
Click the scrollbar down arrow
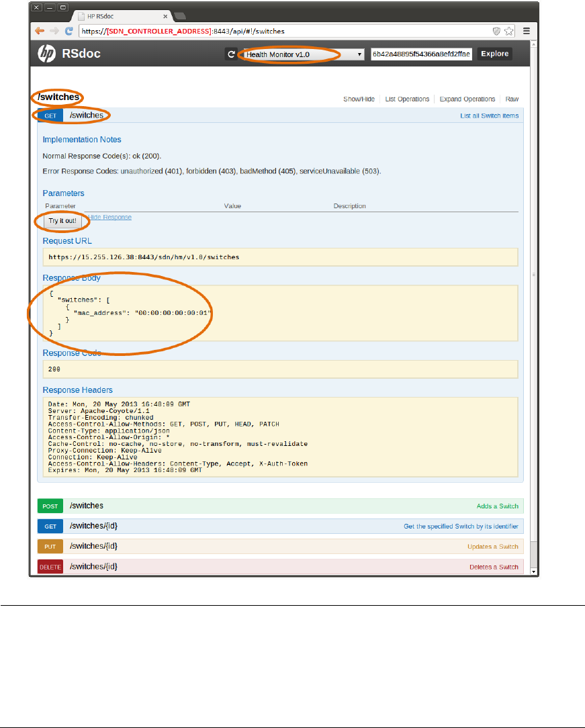pyautogui.click(x=533, y=572)
